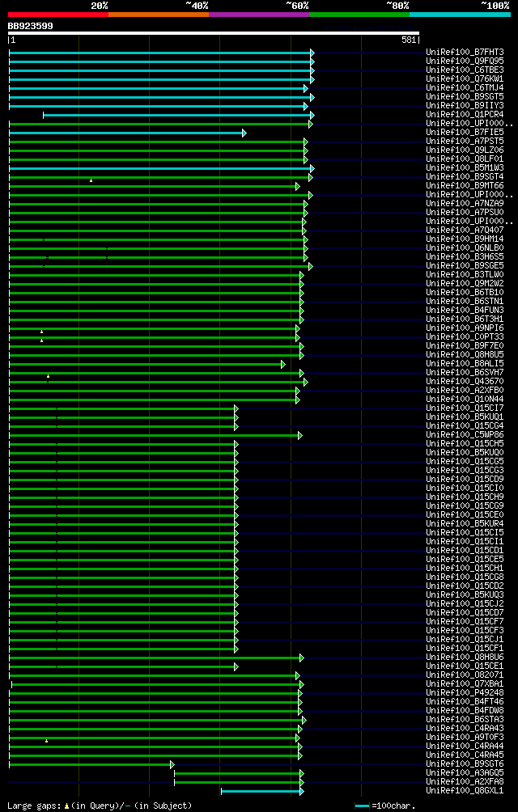The image size is (518, 812).
Task: Click the arrowhead ending the Q15CE1 alignment
Action: point(236,667)
